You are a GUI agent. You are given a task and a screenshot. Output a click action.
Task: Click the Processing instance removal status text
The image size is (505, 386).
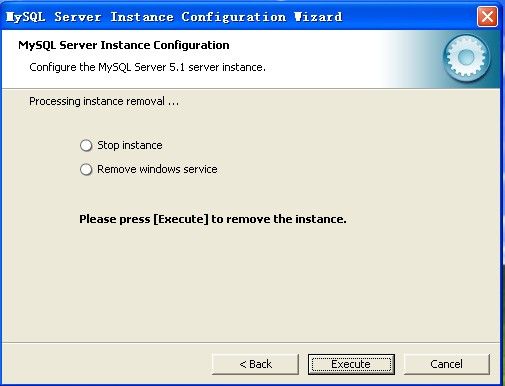104,101
